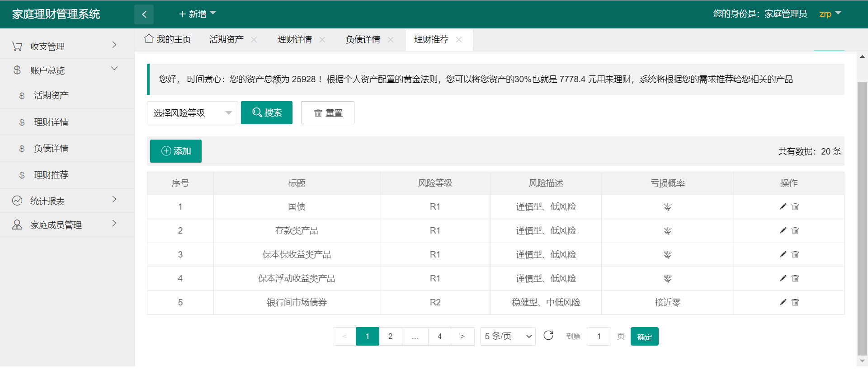Click the 确定 page jump button
The image size is (868, 370).
click(x=645, y=336)
